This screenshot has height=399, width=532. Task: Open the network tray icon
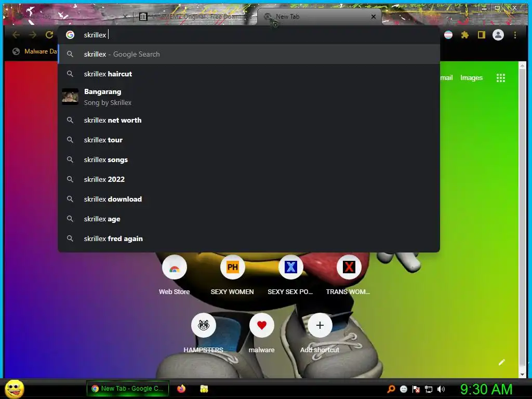pos(429,389)
